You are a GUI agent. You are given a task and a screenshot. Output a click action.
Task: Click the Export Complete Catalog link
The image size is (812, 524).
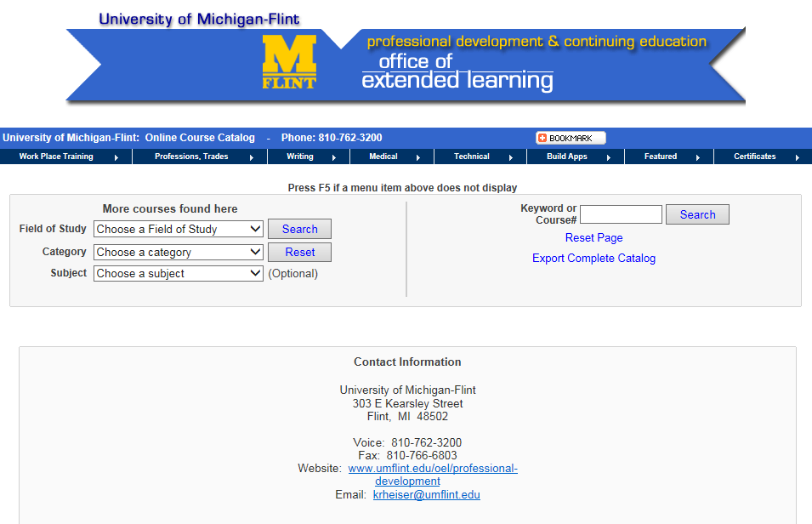593,258
